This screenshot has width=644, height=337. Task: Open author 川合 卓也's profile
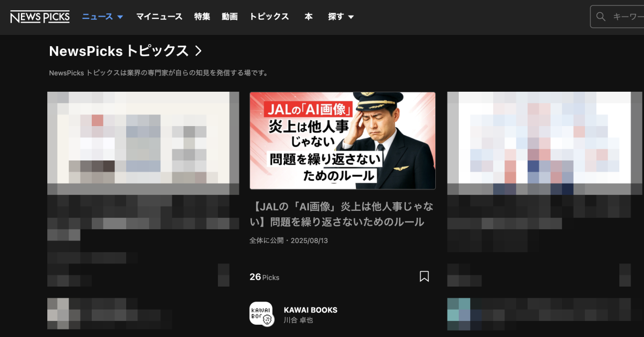[298, 320]
